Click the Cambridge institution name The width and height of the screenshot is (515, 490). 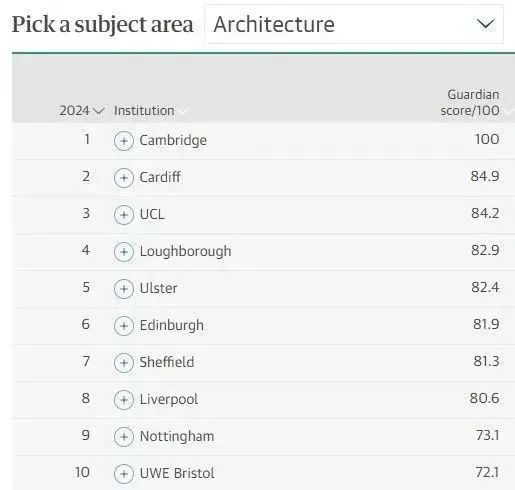(x=173, y=140)
